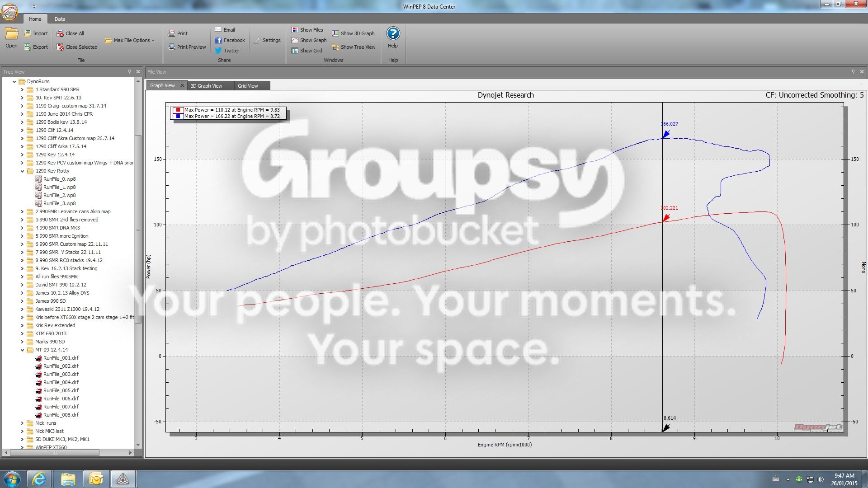
Task: Open the Max File Options dropdown
Action: [x=130, y=40]
